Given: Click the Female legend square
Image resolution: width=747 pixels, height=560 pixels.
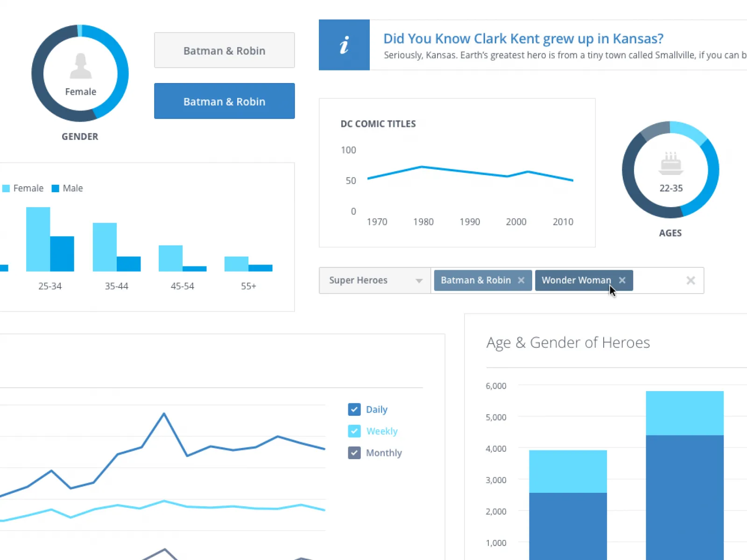Looking at the screenshot, I should 7,188.
